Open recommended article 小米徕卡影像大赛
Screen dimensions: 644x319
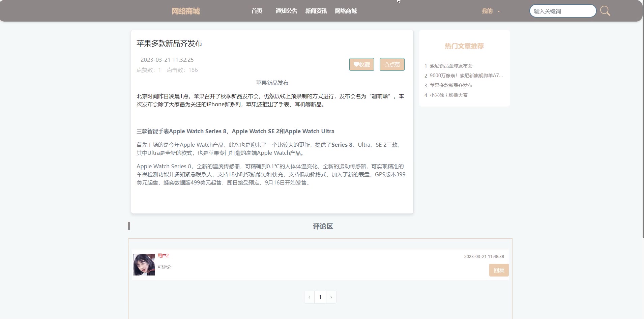pyautogui.click(x=448, y=95)
